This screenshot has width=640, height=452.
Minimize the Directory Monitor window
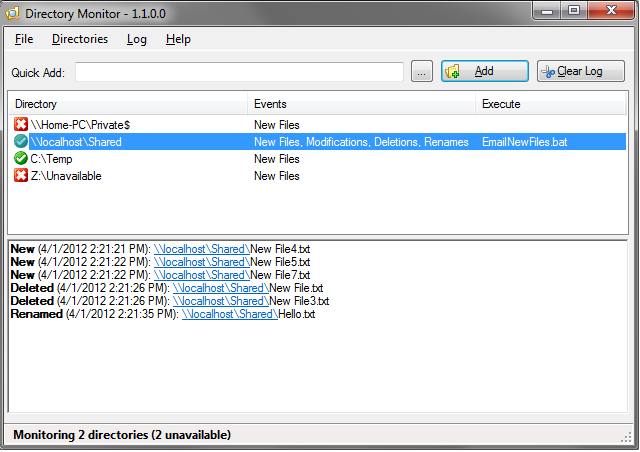[x=547, y=10]
